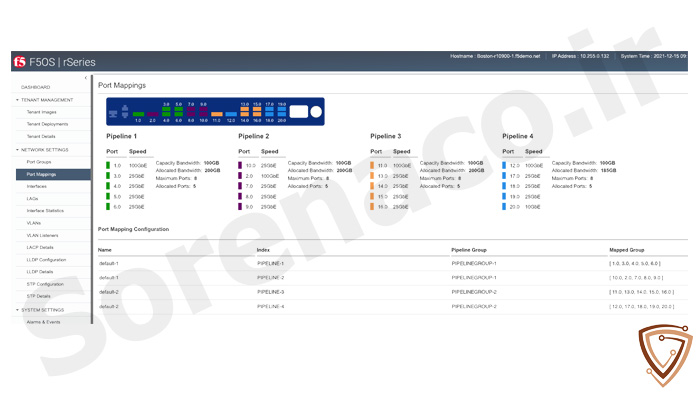Select purple port 2.0 in the chassis diagram
Viewport: 700px width, 394px height.
point(153,114)
